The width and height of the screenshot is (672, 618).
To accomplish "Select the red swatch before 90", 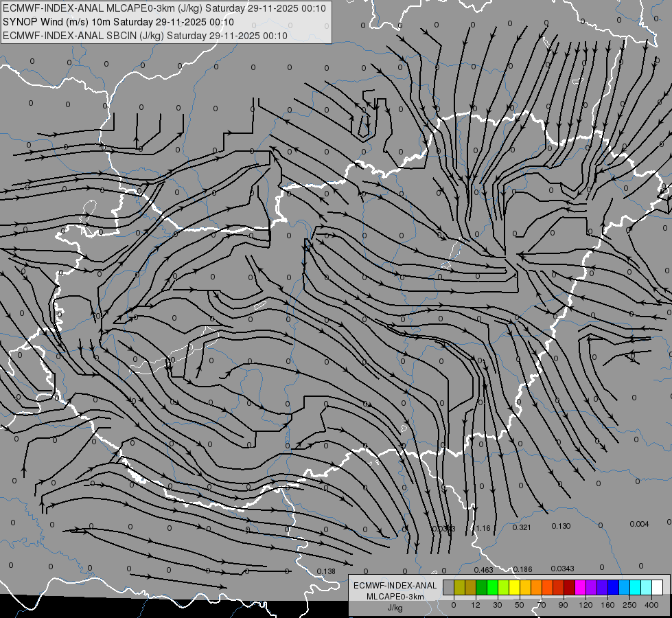I will pos(559,587).
